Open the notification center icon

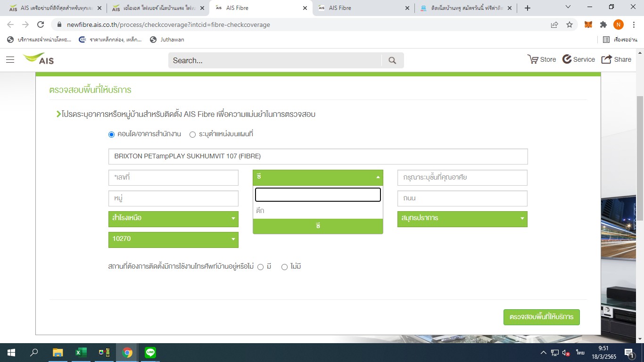tap(629, 353)
